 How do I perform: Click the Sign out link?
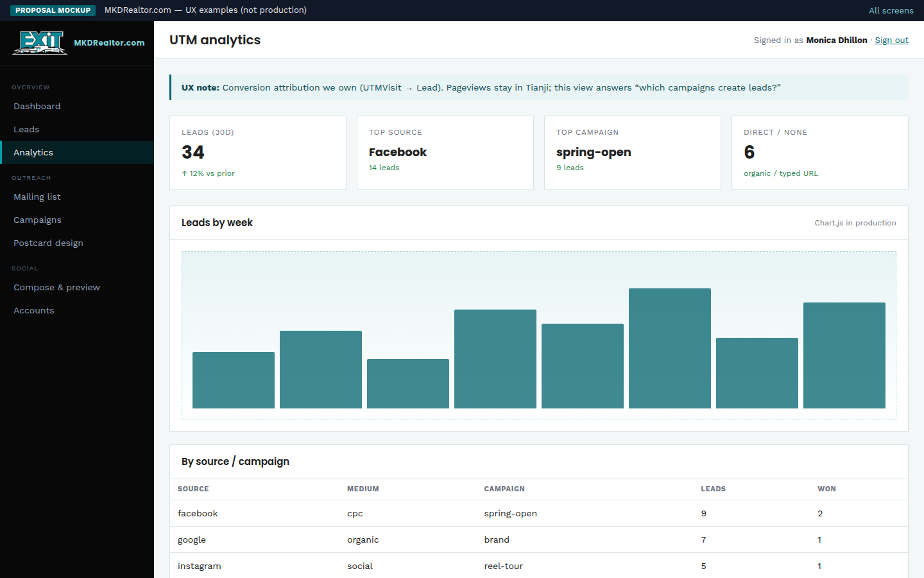point(891,40)
